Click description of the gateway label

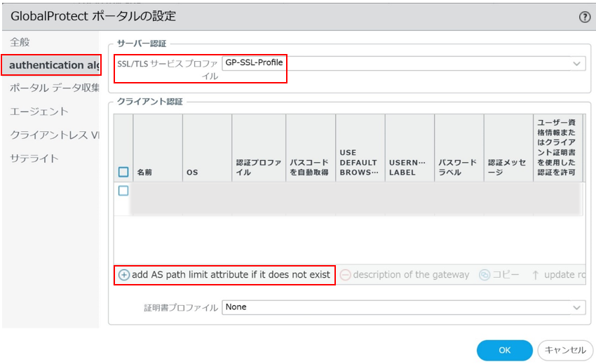click(x=411, y=275)
